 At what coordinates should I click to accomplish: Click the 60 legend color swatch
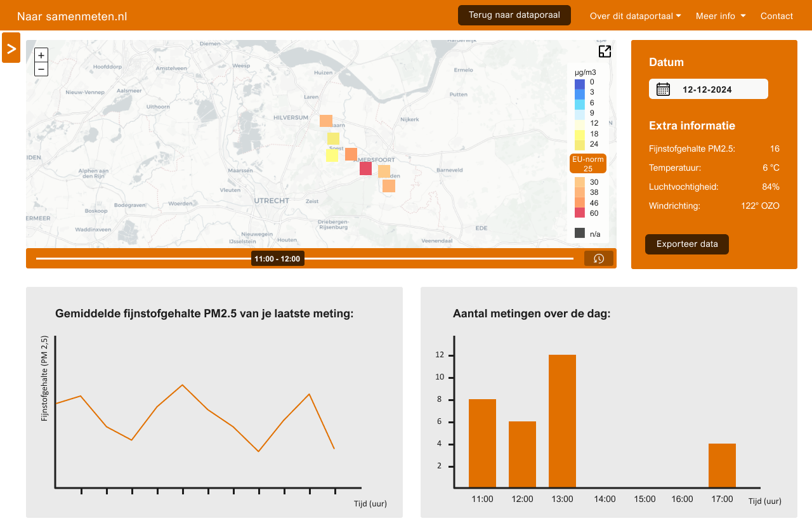coord(580,213)
